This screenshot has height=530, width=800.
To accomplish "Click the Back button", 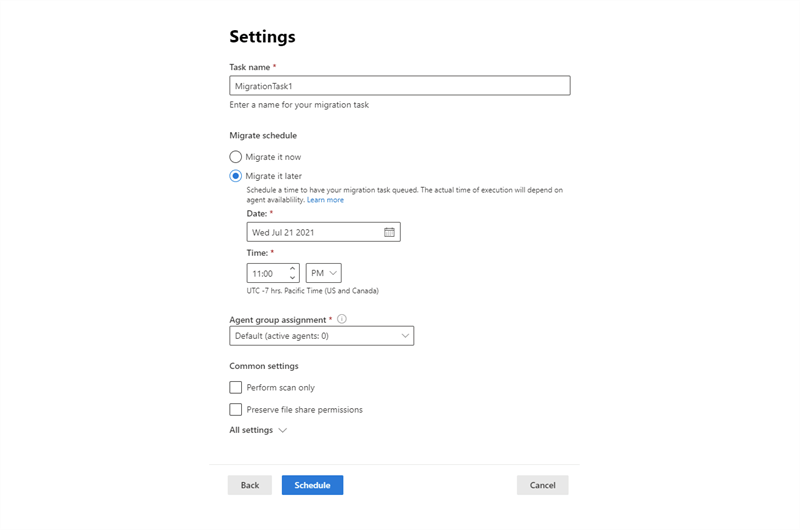I will pos(250,485).
